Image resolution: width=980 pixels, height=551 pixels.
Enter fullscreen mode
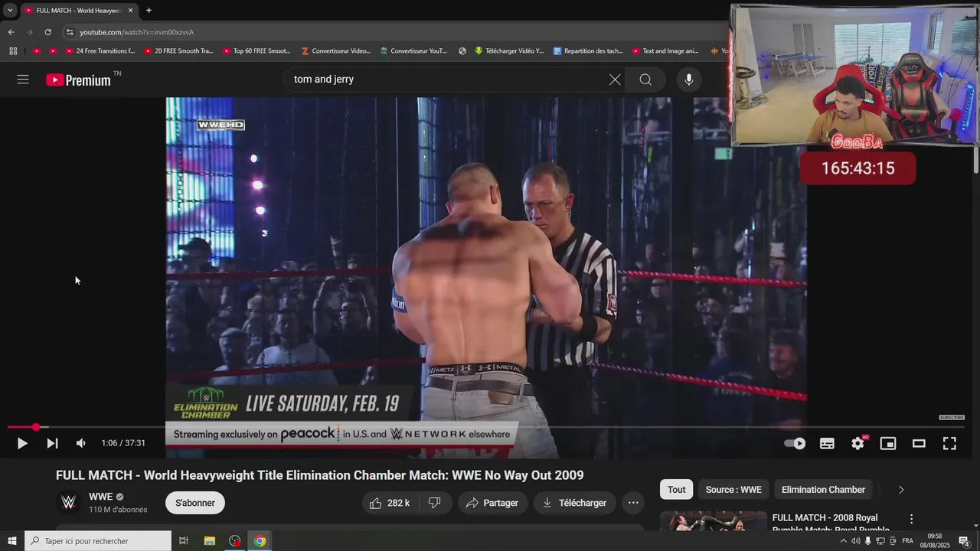pos(949,443)
